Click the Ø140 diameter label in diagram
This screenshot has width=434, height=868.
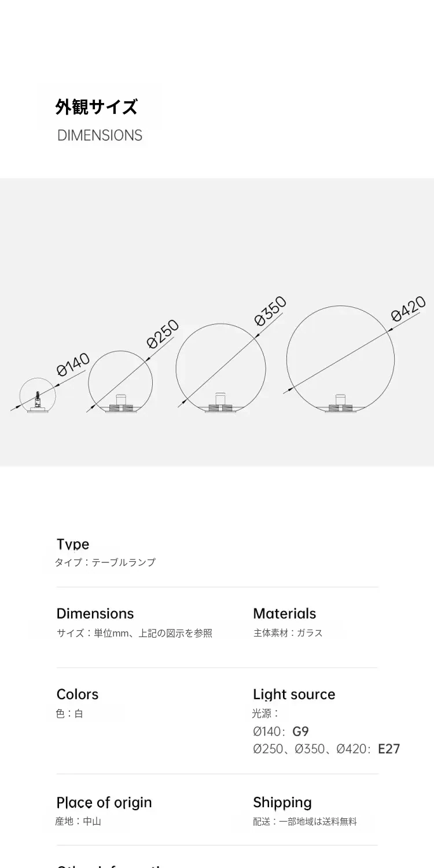pos(73,365)
